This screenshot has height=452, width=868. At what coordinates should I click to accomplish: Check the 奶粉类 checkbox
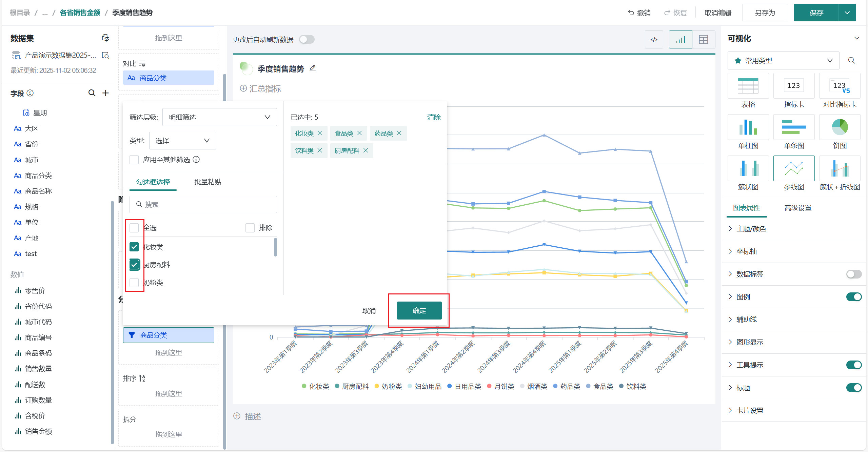(134, 282)
